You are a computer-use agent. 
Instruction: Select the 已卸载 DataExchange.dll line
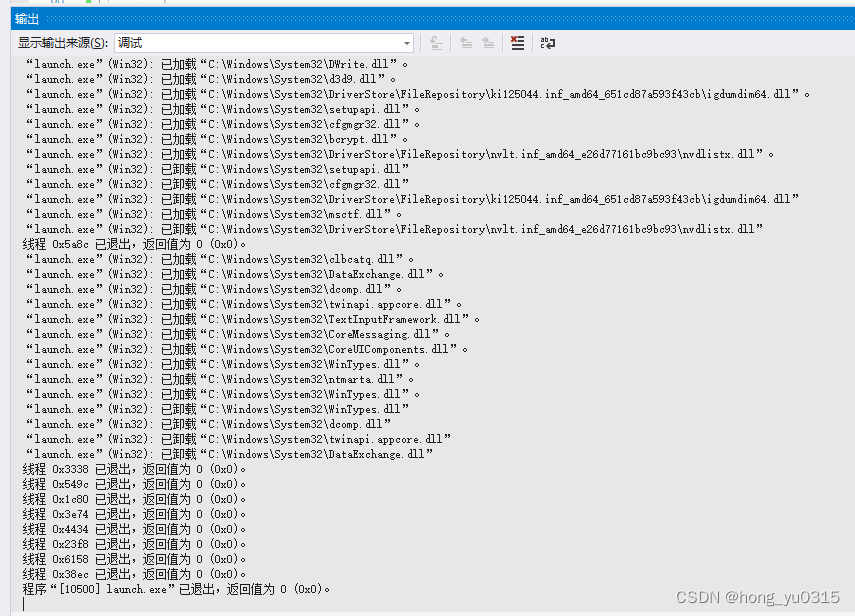pos(229,454)
